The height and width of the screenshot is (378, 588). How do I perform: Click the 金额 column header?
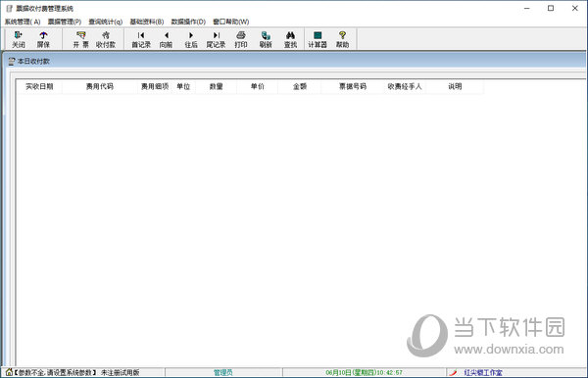point(300,86)
